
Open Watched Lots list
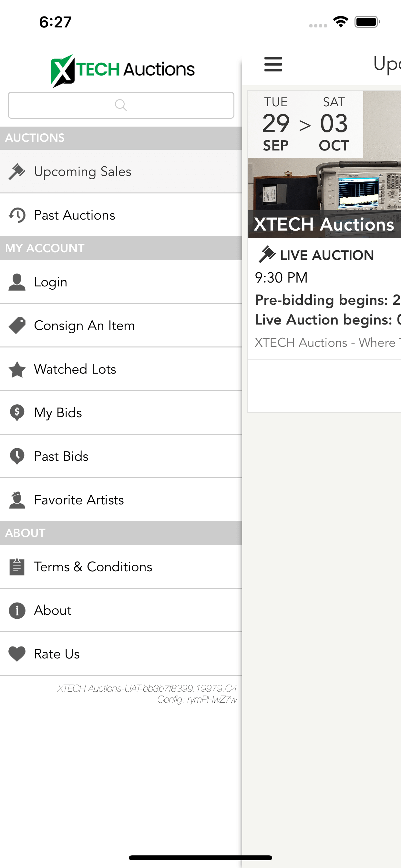[x=121, y=369]
